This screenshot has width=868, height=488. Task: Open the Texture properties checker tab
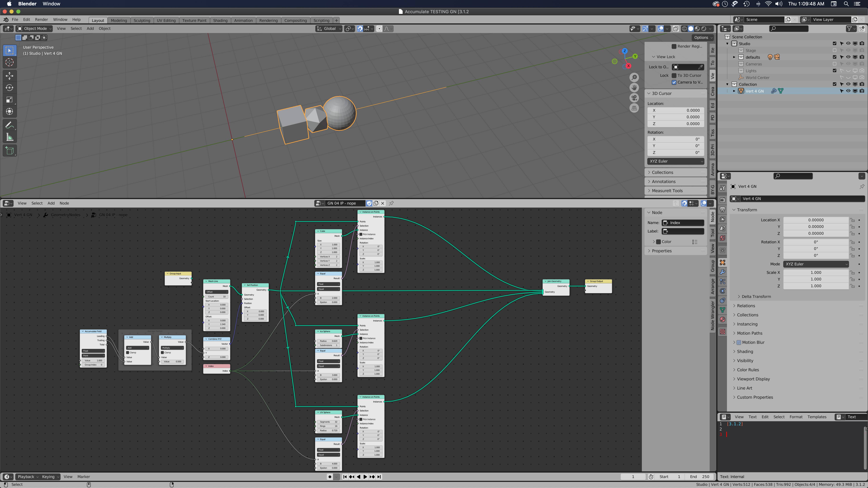click(722, 332)
